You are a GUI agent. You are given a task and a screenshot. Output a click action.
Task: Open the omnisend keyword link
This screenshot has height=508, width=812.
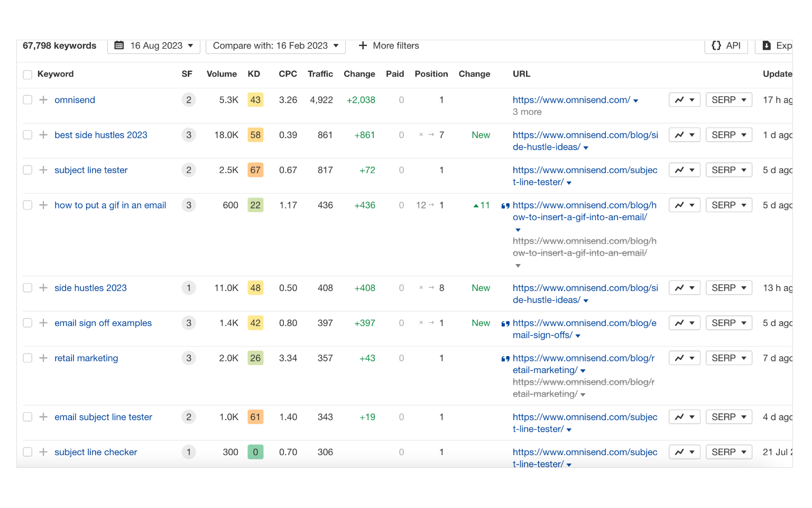75,100
